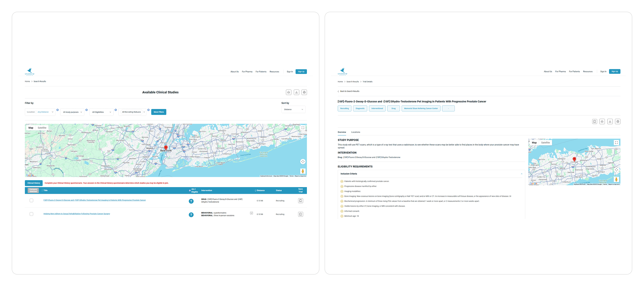Click the red map pin on New York
Image resolution: width=644 pixels, height=286 pixels.
coord(166,147)
